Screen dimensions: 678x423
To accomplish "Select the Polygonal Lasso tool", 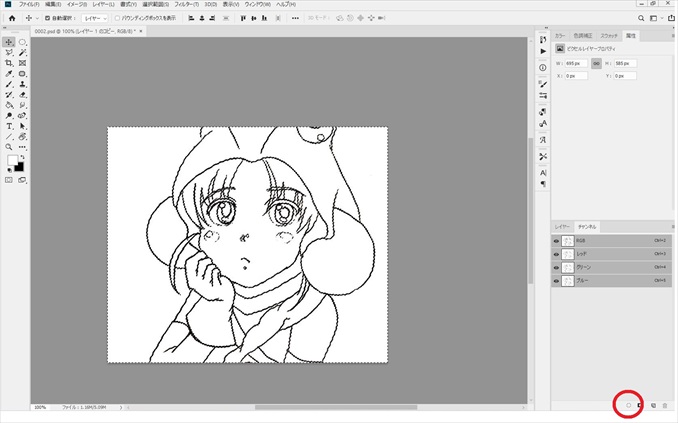I will [9, 53].
